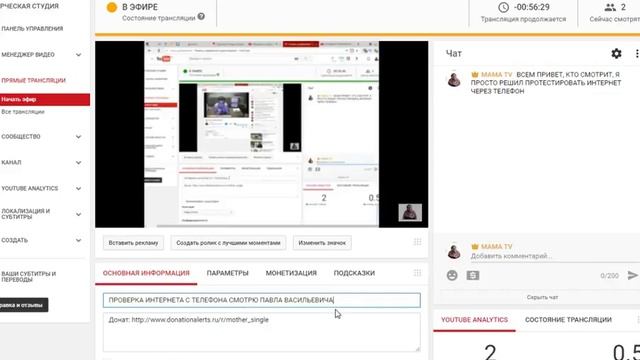Click the viewers people icon
Image resolution: width=640 pixels, height=360 pixels.
pyautogui.click(x=610, y=7)
